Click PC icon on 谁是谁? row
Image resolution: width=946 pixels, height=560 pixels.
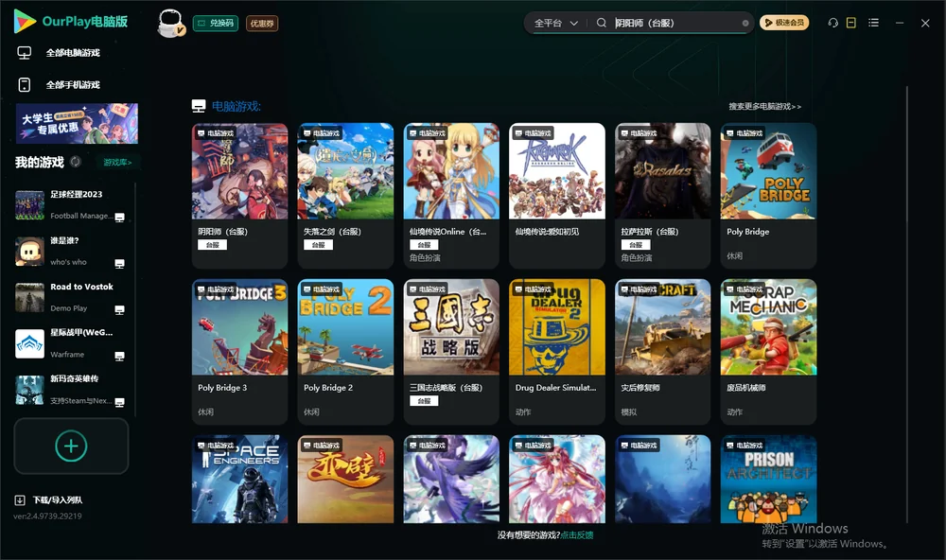click(x=119, y=264)
